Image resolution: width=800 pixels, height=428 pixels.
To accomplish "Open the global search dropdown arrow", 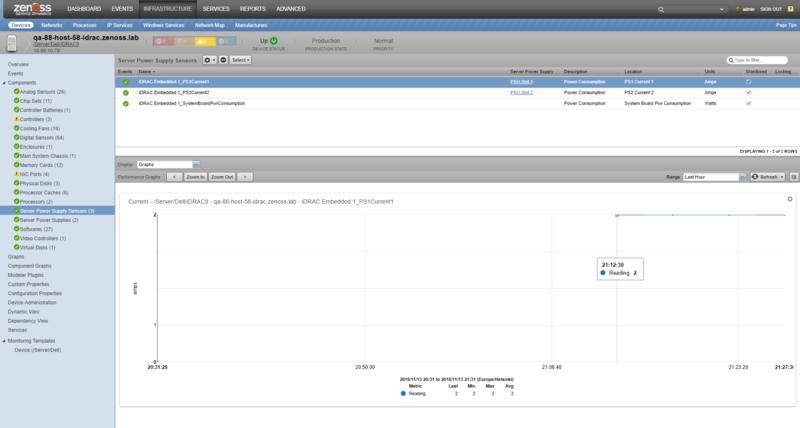I will tap(721, 9).
